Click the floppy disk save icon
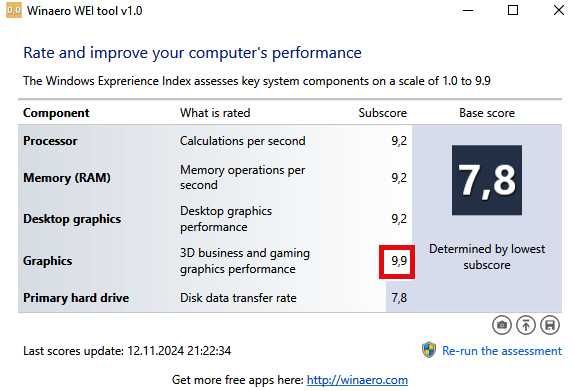 (550, 324)
